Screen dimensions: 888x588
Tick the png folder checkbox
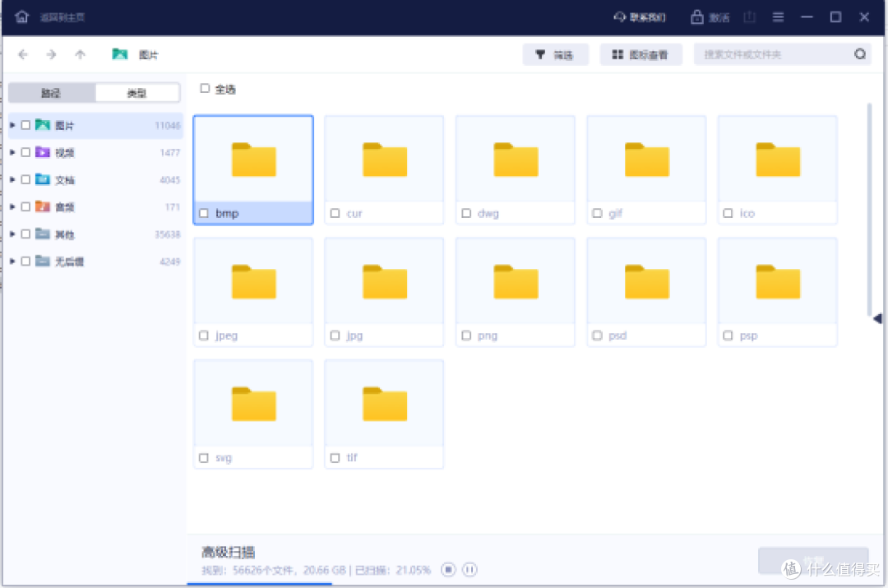pyautogui.click(x=466, y=336)
